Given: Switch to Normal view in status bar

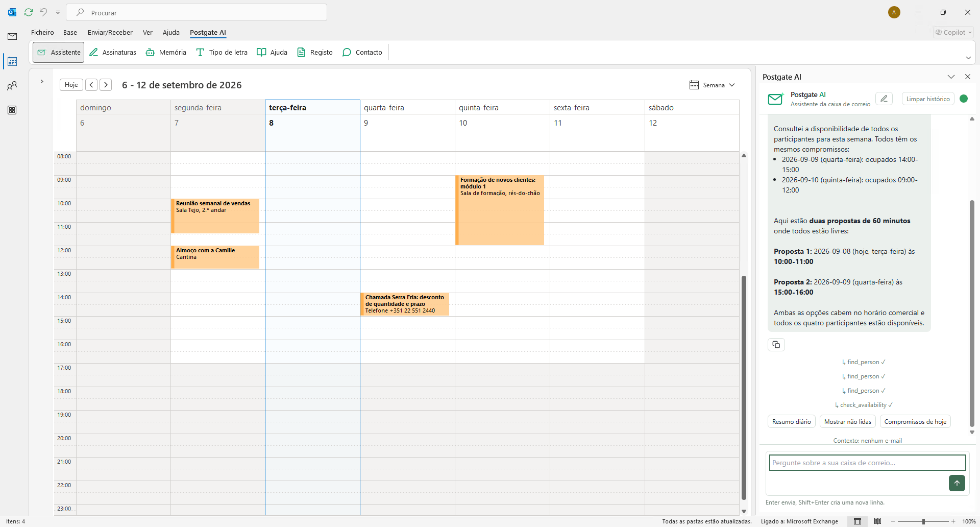Looking at the screenshot, I should [857, 521].
